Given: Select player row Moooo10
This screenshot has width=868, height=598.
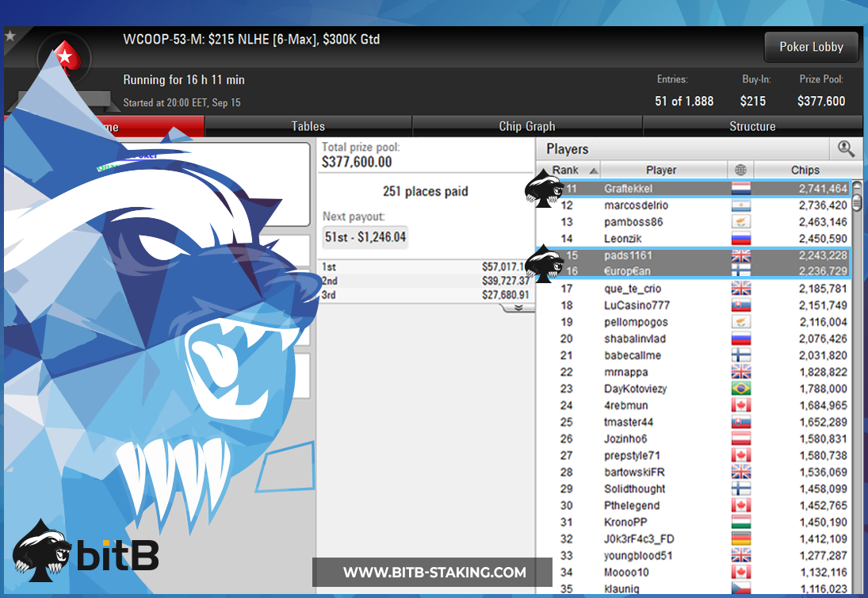Looking at the screenshot, I should [x=694, y=572].
